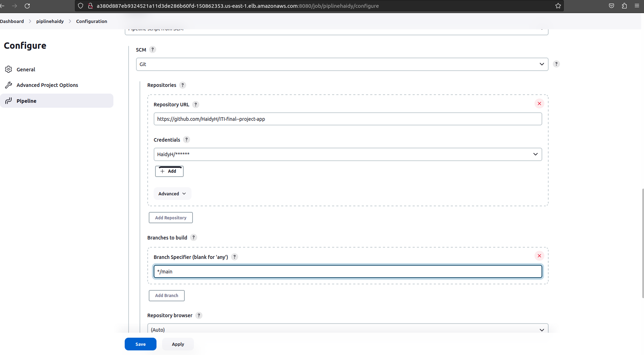Open help for Repository URL
Image resolution: width=644 pixels, height=355 pixels.
[196, 105]
